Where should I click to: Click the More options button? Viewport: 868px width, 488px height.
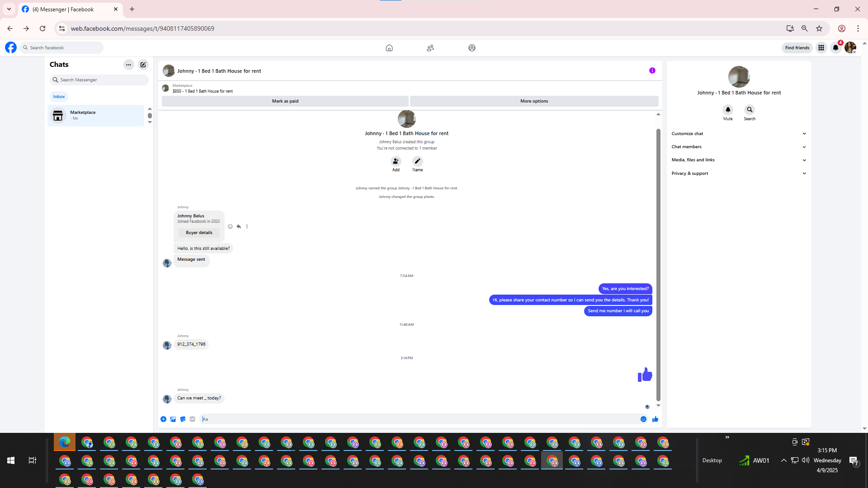pyautogui.click(x=534, y=101)
